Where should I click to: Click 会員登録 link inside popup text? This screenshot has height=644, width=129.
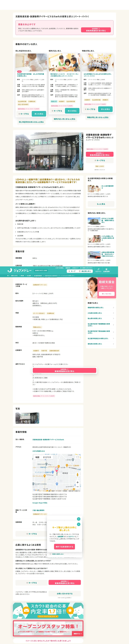tap(60, 536)
